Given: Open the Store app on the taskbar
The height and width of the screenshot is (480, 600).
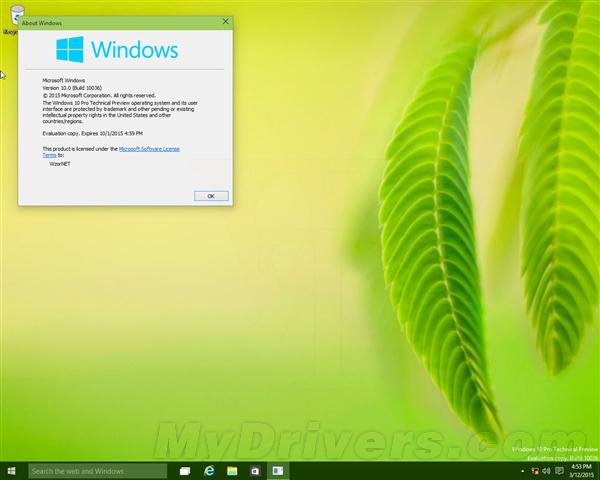Looking at the screenshot, I should coord(255,470).
